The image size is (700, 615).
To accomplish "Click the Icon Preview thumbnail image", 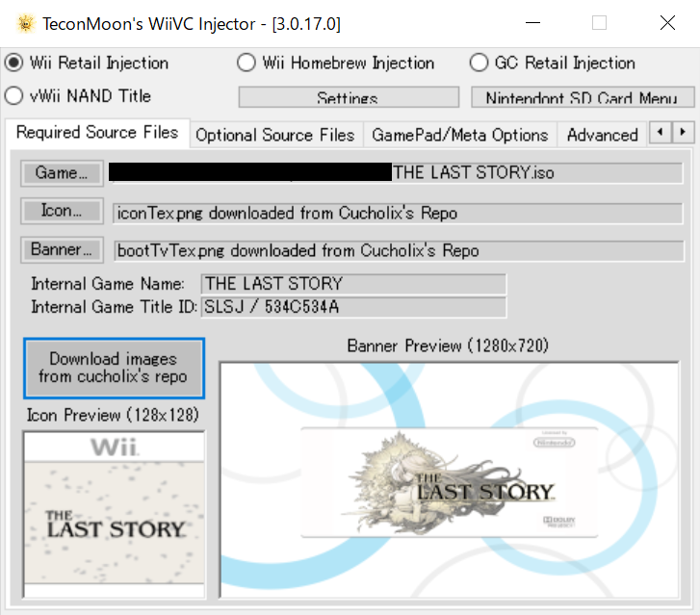I will coord(114,514).
